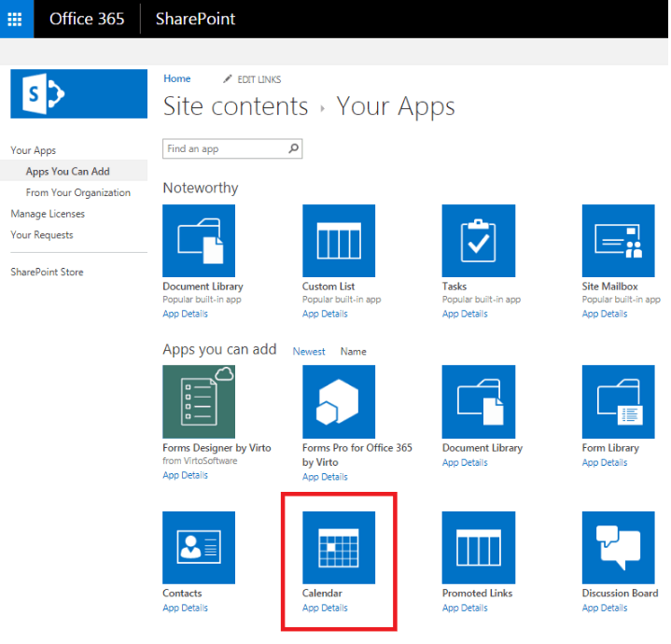
Task: Click the Site contents breadcrumb title
Action: (x=236, y=106)
